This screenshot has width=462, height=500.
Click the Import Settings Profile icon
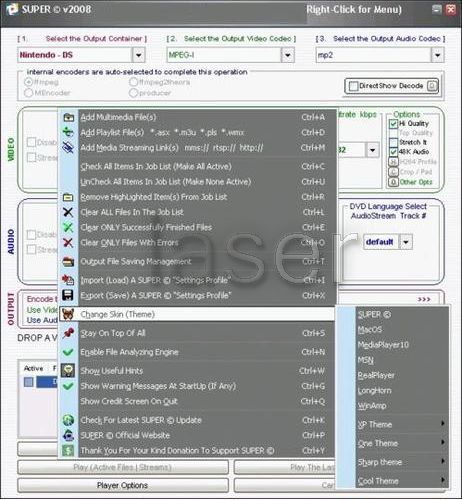(x=68, y=280)
